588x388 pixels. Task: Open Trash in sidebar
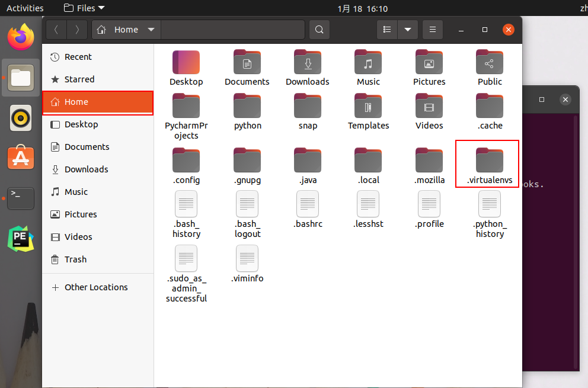pos(98,259)
